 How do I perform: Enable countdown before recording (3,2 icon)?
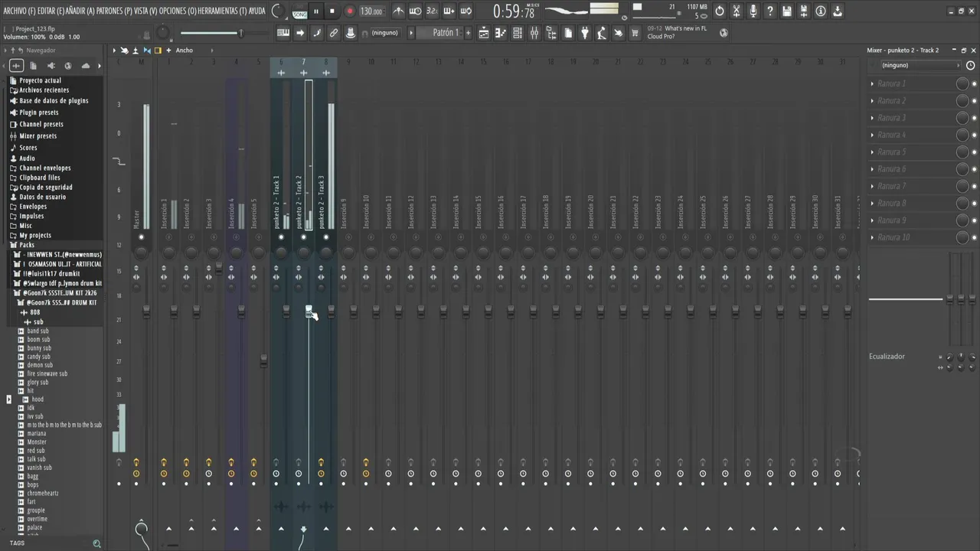[x=432, y=11]
